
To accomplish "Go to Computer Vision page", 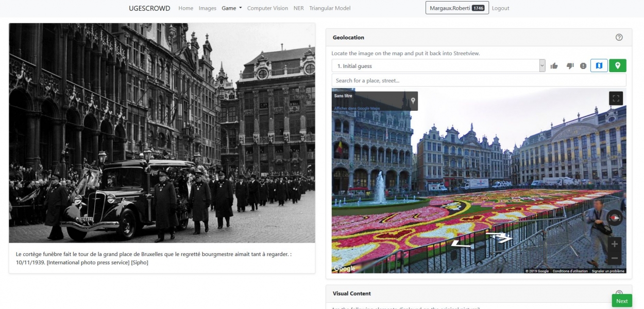I will [x=268, y=8].
